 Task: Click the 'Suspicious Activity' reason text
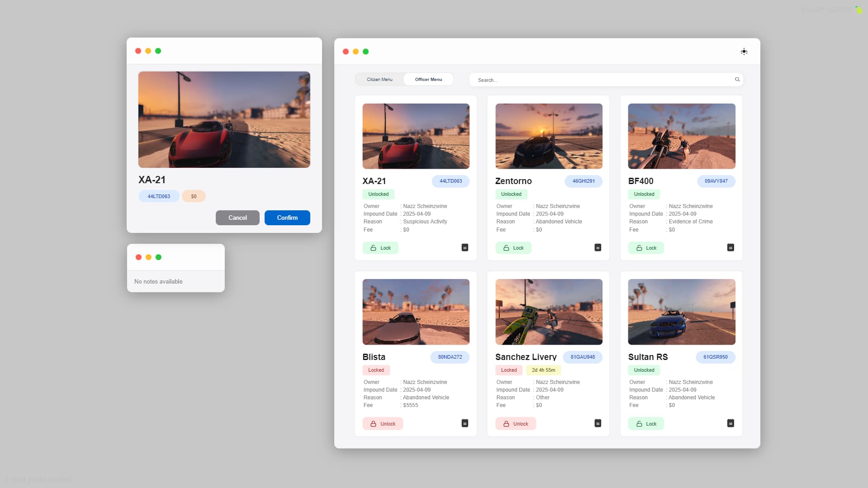(425, 222)
